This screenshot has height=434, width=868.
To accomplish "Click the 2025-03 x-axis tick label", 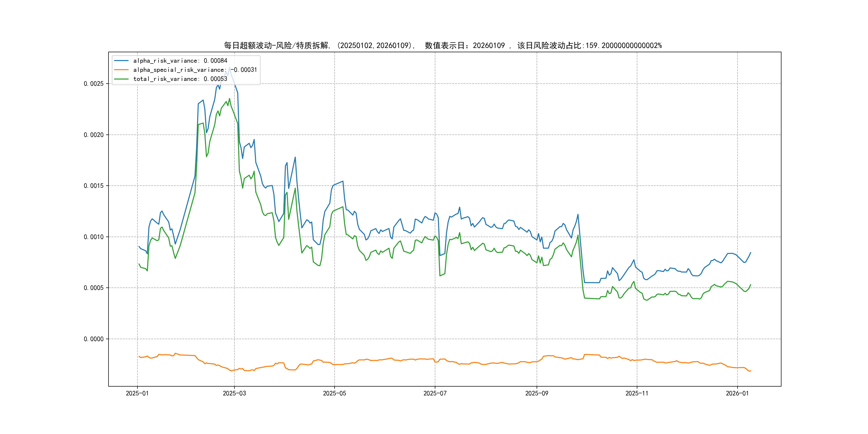I will [234, 393].
